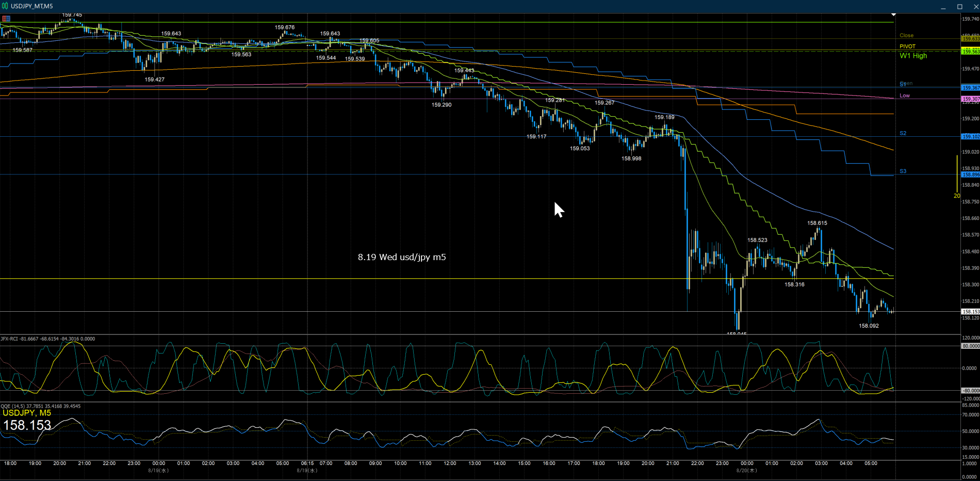The image size is (980, 481).
Task: Maximize the USDJPY chart window
Action: point(960,6)
